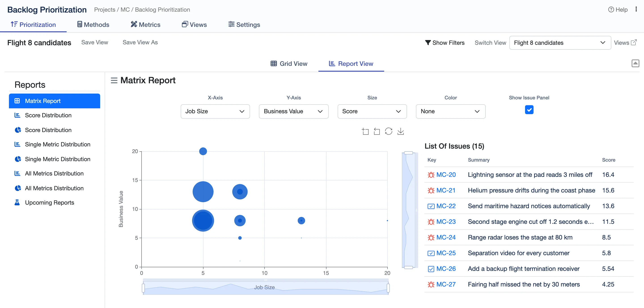Switch to the Methods tab

pos(93,25)
